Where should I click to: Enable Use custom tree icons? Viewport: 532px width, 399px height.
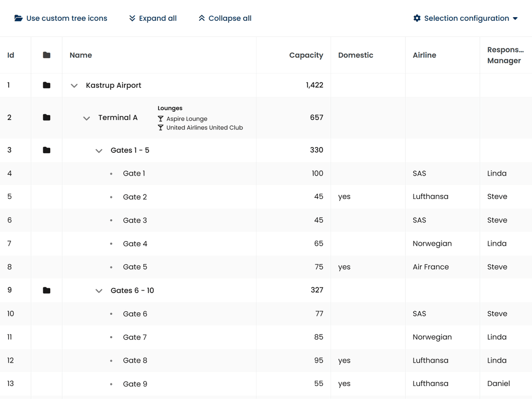pos(61,18)
